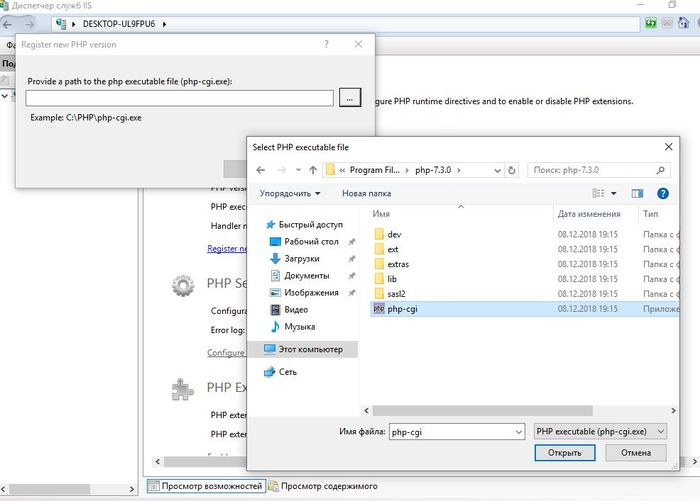
Task: Select the sasl2 folder
Action: tap(396, 294)
